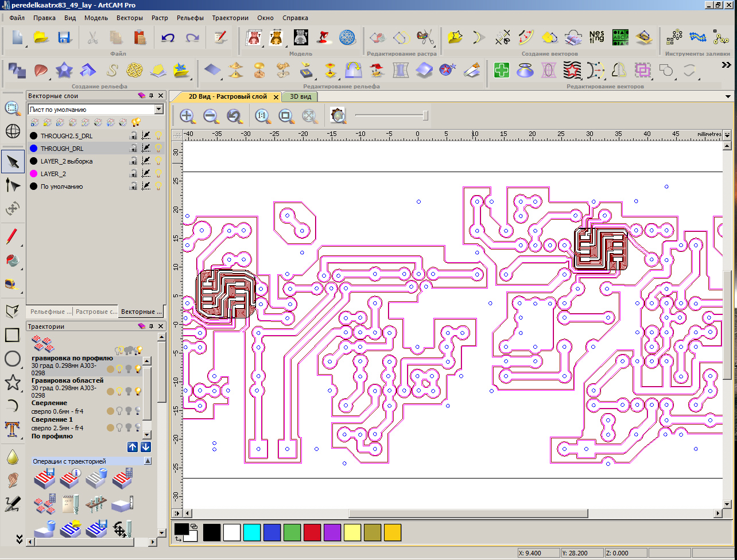Click the Undo arrow icon

coord(168,38)
